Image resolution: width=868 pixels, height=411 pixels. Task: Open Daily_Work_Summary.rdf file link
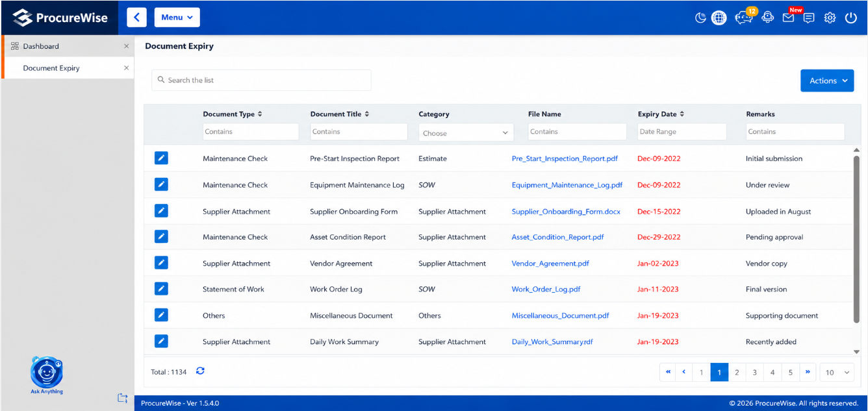tap(552, 342)
